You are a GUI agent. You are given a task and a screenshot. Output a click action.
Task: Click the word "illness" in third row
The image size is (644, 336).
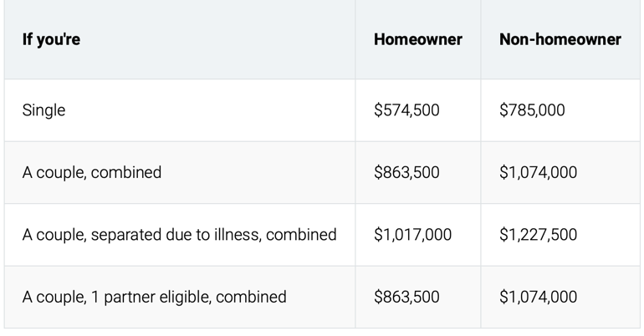point(238,235)
